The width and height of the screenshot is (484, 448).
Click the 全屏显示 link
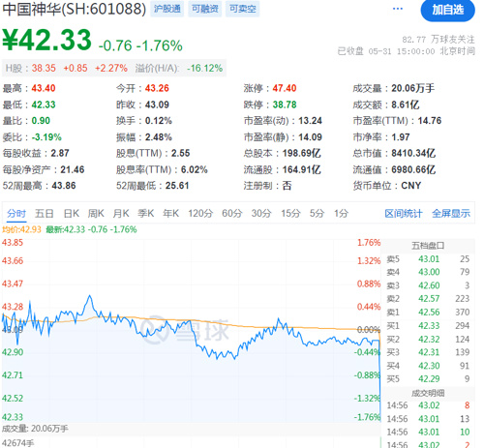coord(451,214)
